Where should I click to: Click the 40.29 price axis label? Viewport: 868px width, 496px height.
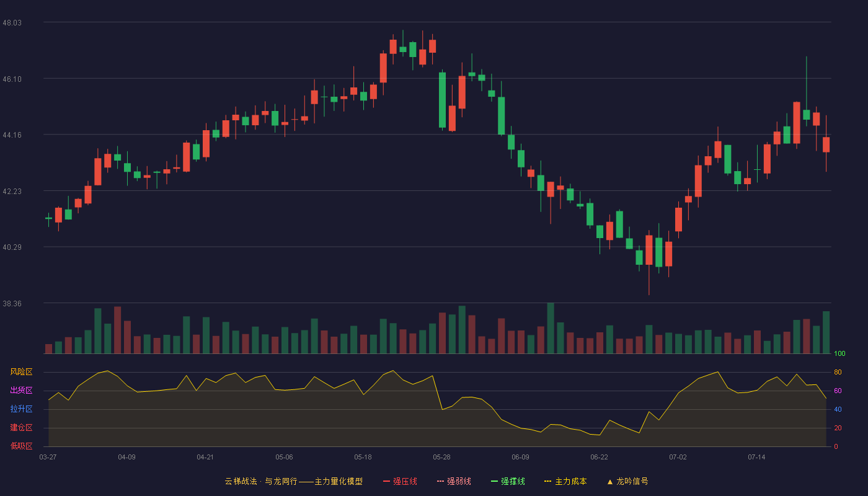point(12,247)
